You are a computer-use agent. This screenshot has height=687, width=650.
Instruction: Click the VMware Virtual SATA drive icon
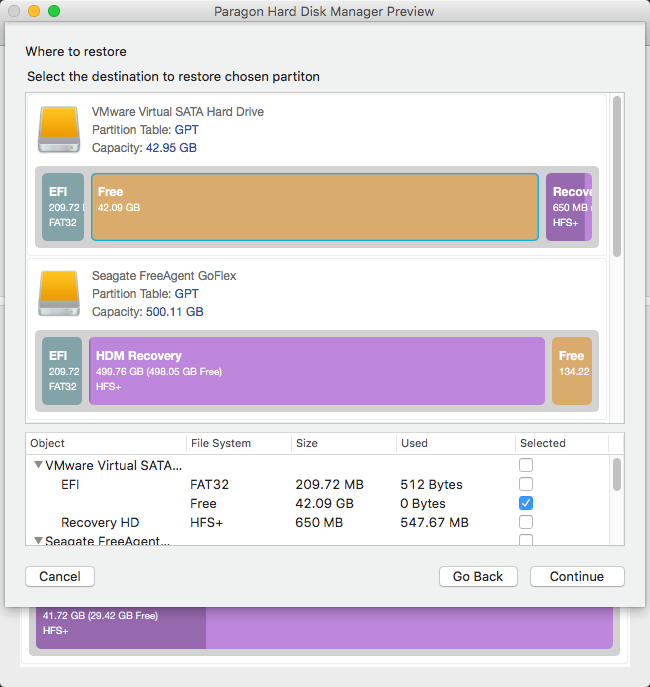coord(59,129)
